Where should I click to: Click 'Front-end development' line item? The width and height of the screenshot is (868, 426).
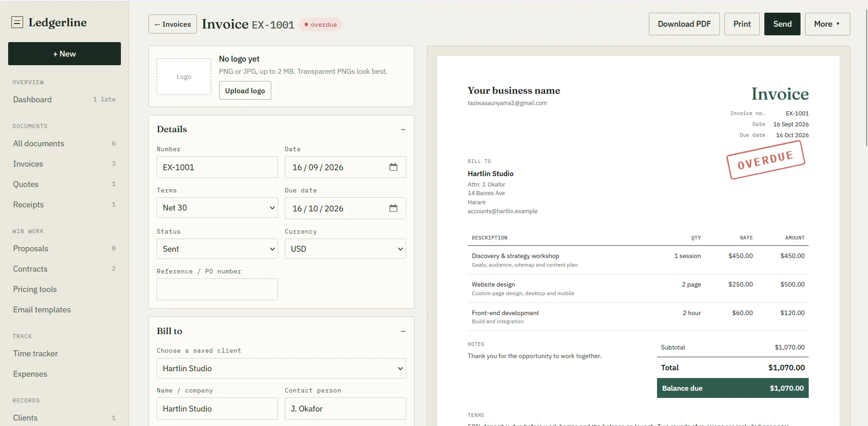638,317
